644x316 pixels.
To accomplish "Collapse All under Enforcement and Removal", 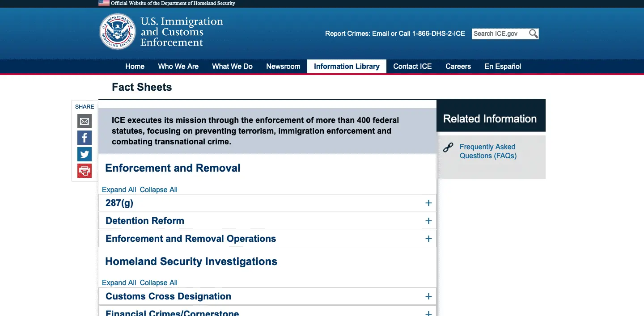I will click(x=159, y=190).
